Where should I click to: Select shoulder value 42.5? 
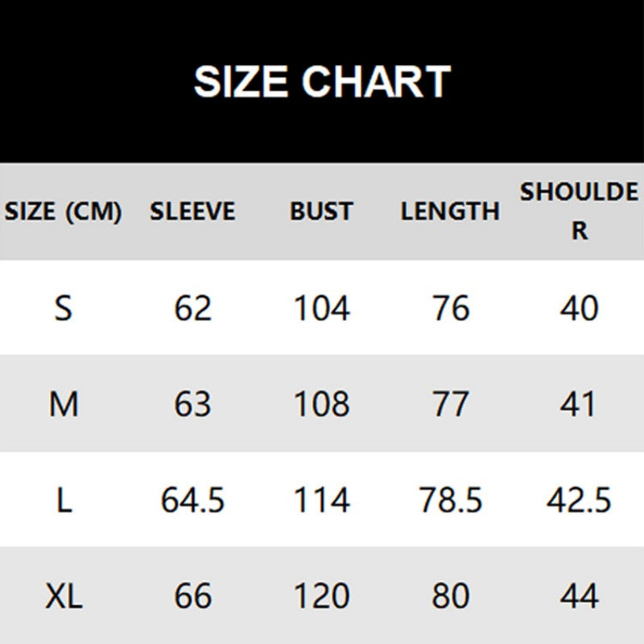[579, 501]
